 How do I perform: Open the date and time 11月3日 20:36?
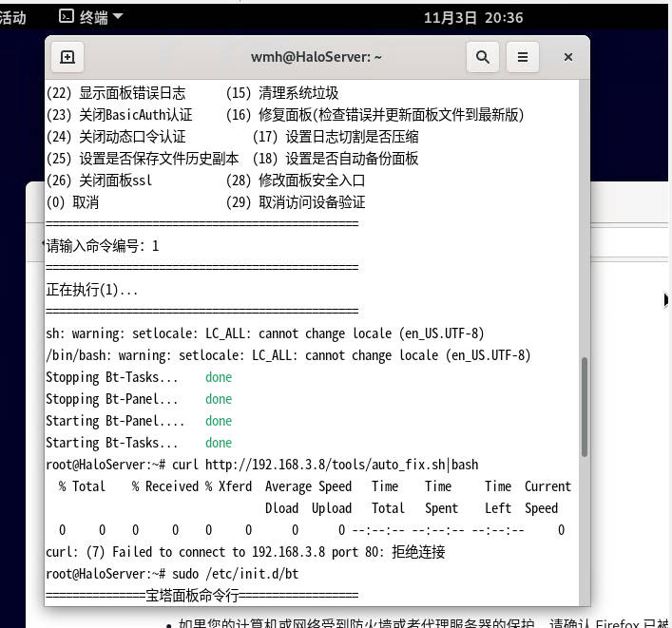pyautogui.click(x=473, y=17)
